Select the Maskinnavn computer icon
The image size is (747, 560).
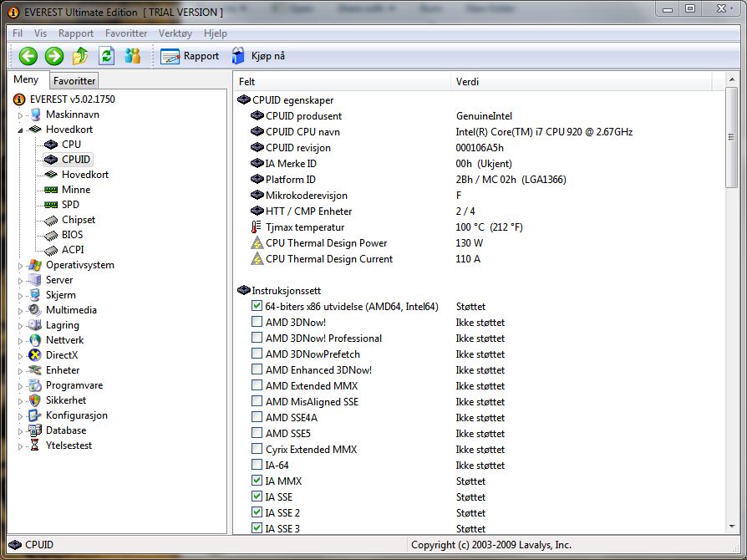pos(35,115)
